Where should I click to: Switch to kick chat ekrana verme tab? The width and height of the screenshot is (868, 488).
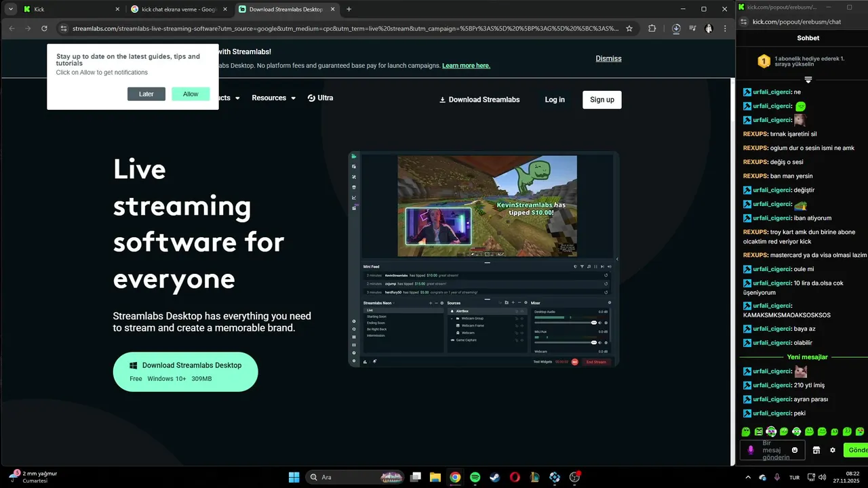(178, 9)
